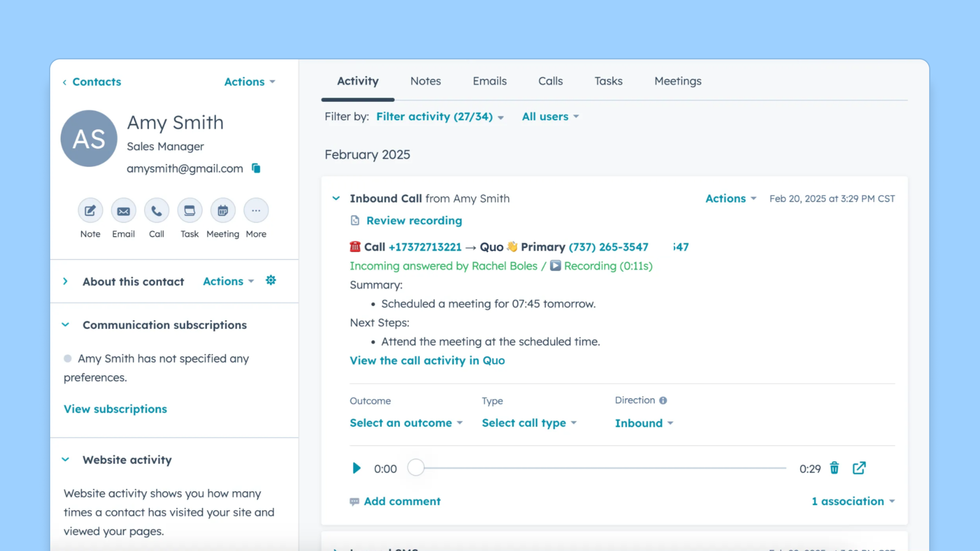Viewport: 980px width, 551px height.
Task: Collapse the Website activity section
Action: [66, 459]
